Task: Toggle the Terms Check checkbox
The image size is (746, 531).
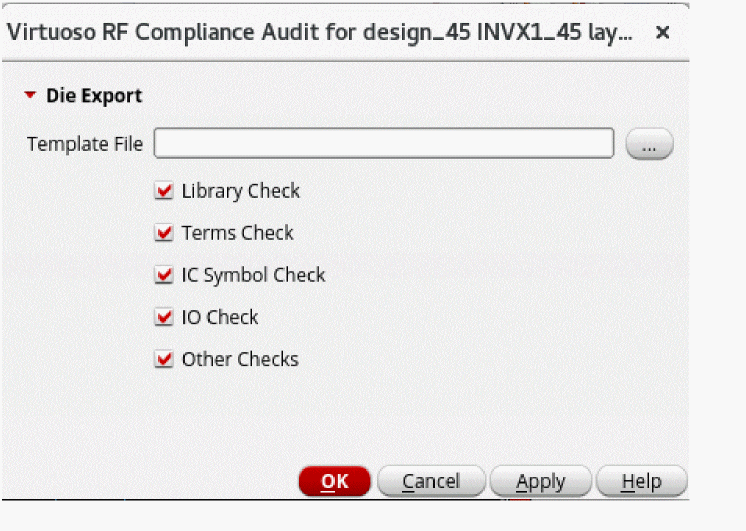Action: (164, 233)
